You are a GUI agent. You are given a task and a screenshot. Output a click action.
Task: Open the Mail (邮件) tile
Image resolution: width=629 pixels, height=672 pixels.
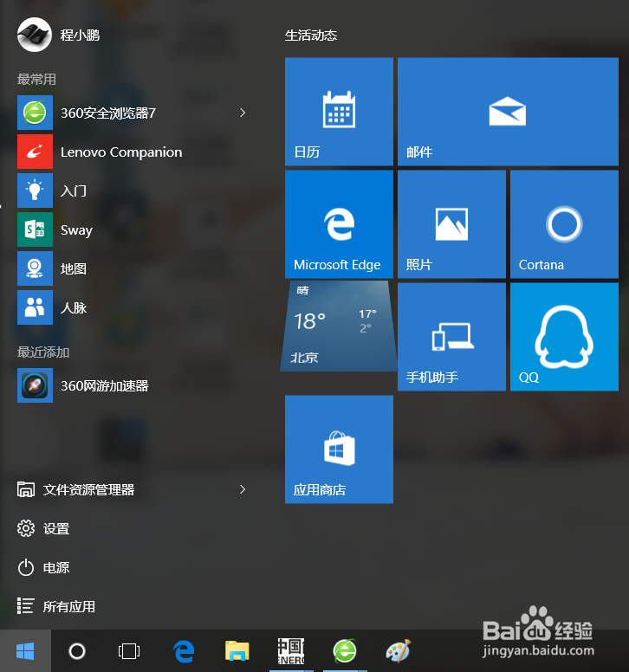pos(508,112)
